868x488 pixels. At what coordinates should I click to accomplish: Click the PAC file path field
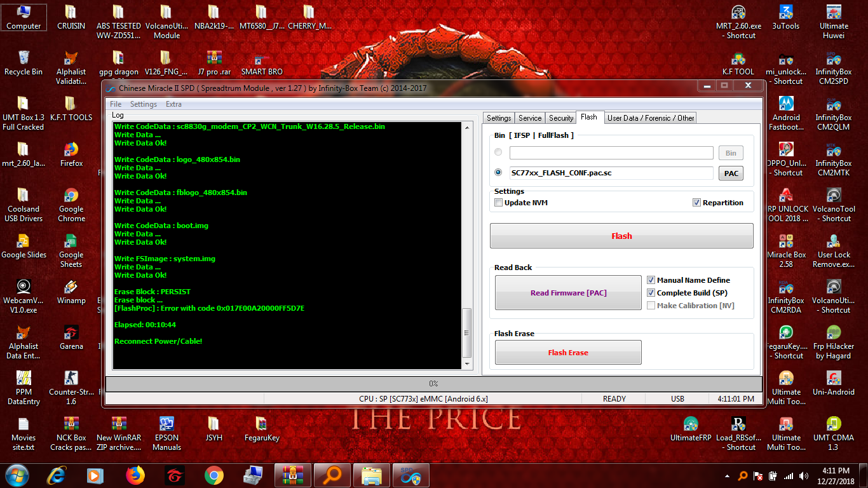coord(611,173)
